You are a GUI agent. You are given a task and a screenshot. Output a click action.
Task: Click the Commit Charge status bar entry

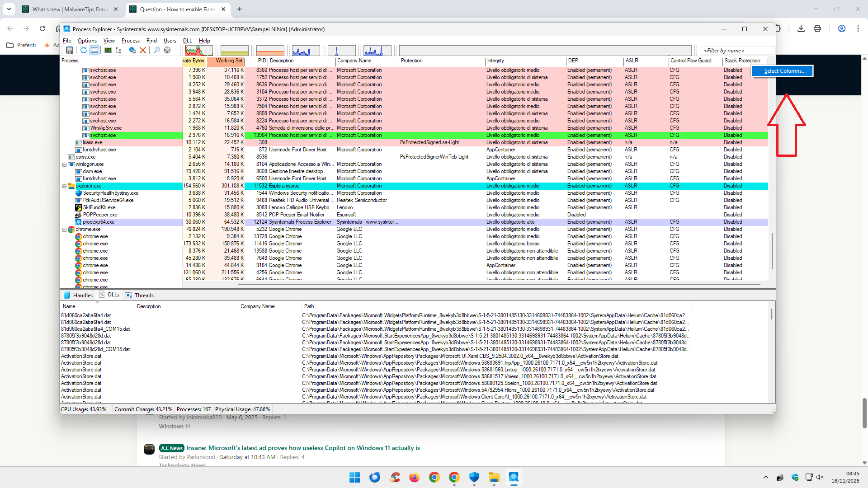[143, 409]
